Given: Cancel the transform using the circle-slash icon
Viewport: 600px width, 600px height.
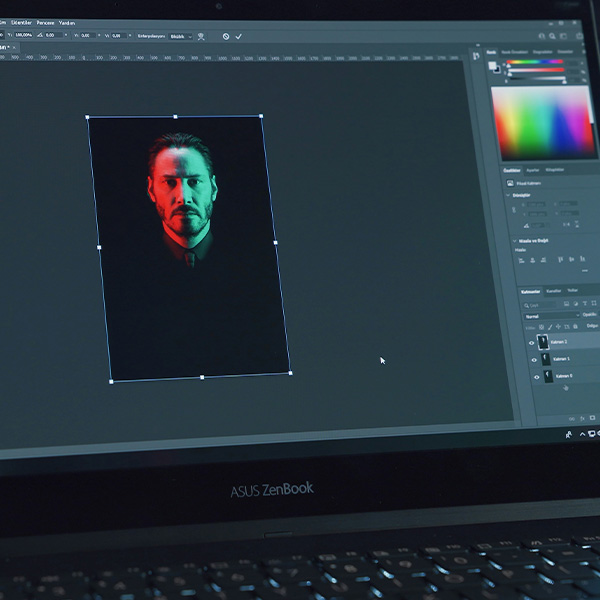Looking at the screenshot, I should click(x=226, y=36).
